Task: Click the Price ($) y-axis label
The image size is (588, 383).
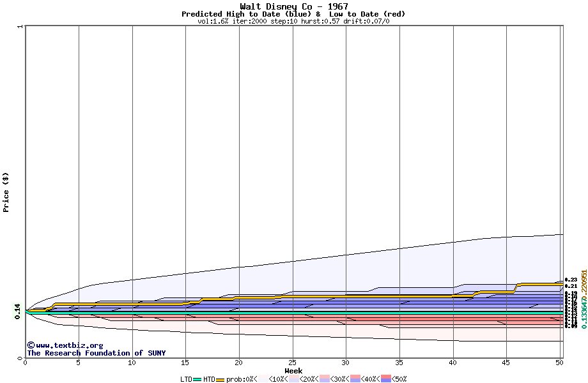Action: pos(6,191)
